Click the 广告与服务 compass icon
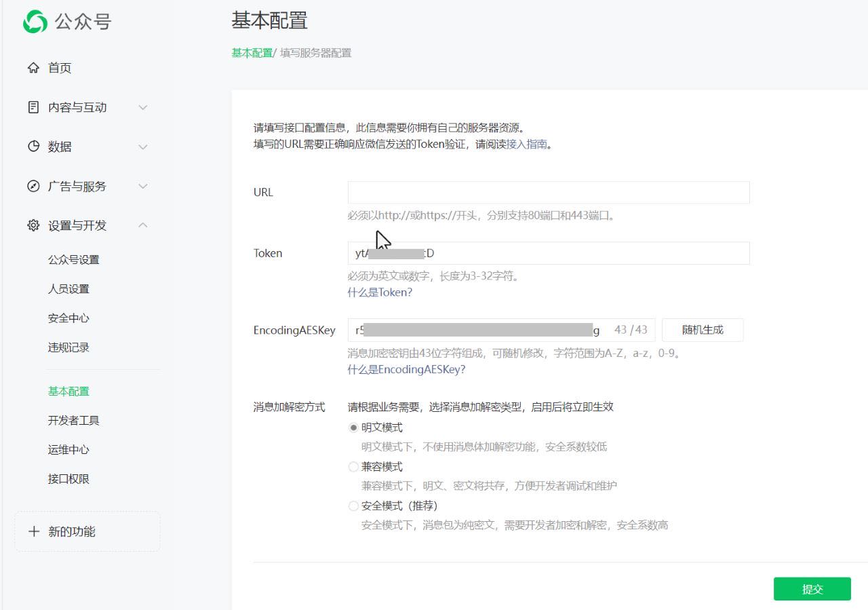Image resolution: width=868 pixels, height=610 pixels. [33, 186]
